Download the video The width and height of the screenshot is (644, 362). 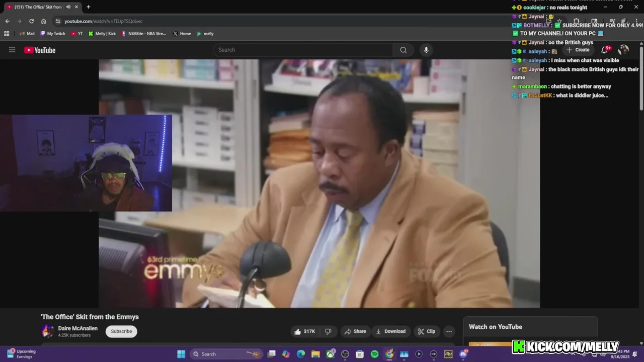pos(390,331)
